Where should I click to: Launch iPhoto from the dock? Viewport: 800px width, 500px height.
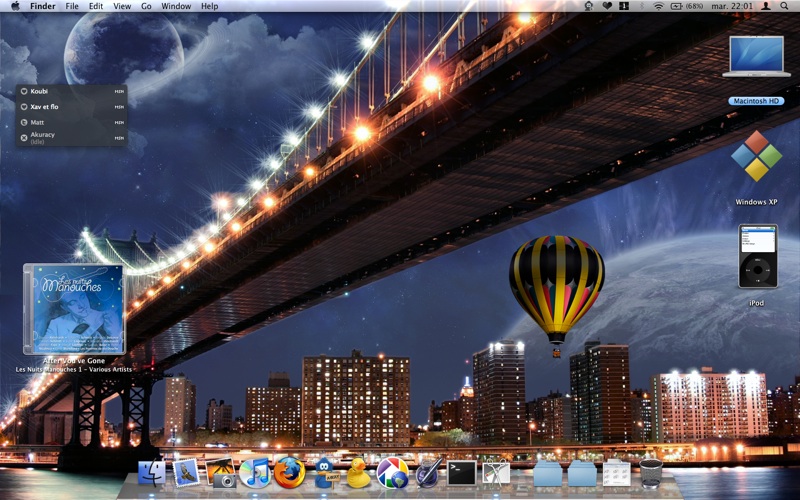point(220,472)
